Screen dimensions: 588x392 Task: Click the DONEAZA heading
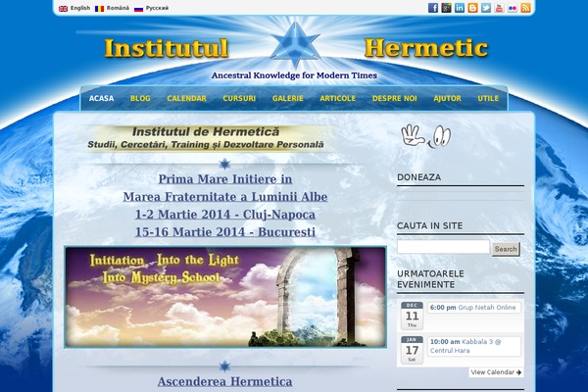(418, 177)
